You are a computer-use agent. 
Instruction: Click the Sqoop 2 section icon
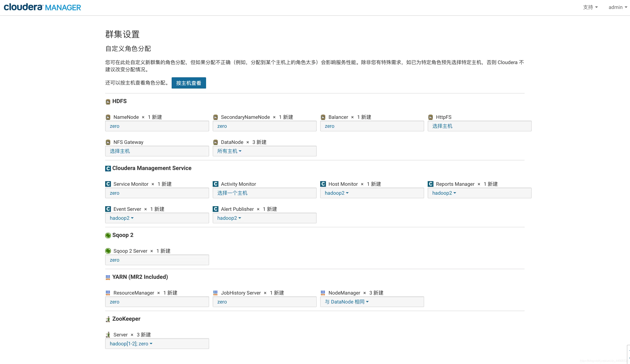click(x=108, y=236)
